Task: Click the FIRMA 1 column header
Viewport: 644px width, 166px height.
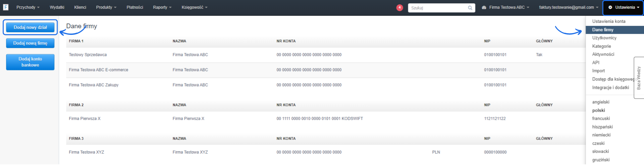Action: tap(76, 41)
